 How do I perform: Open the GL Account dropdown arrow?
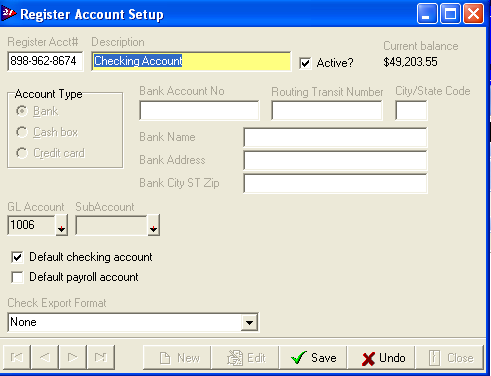coord(61,226)
